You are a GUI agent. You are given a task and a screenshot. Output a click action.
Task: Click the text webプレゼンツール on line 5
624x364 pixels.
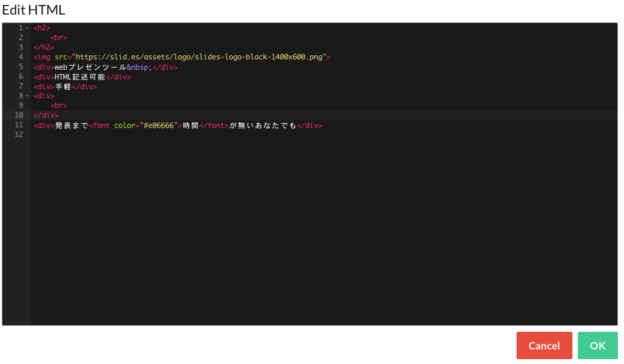pyautogui.click(x=90, y=67)
